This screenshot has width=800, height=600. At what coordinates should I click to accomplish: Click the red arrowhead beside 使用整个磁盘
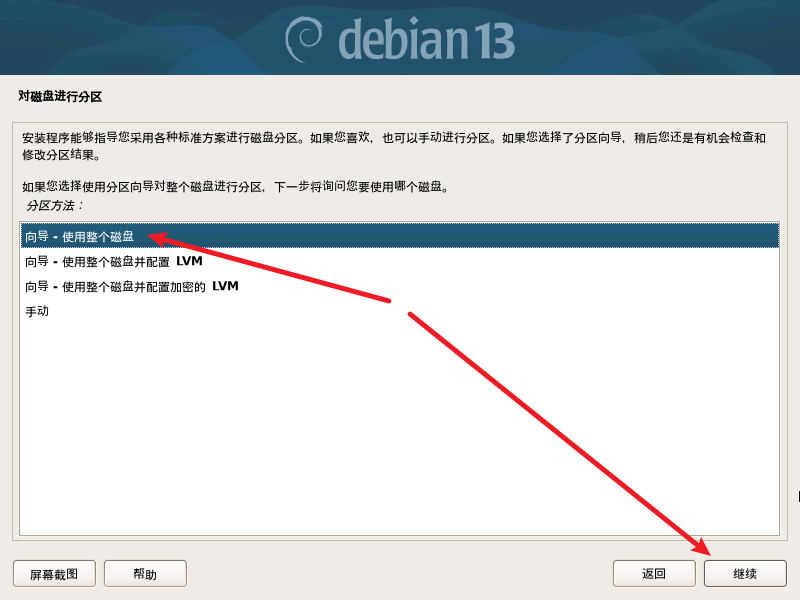coord(159,239)
